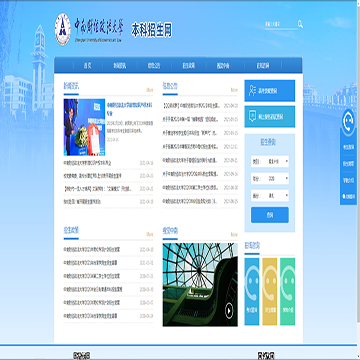Click the 新闻资讯 section heading

pos(71,86)
